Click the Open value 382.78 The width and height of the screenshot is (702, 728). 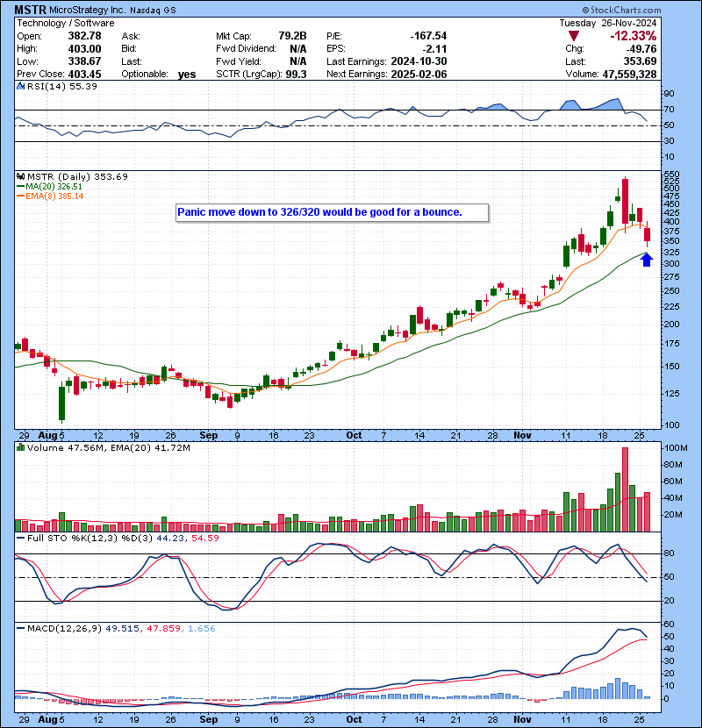(x=84, y=36)
